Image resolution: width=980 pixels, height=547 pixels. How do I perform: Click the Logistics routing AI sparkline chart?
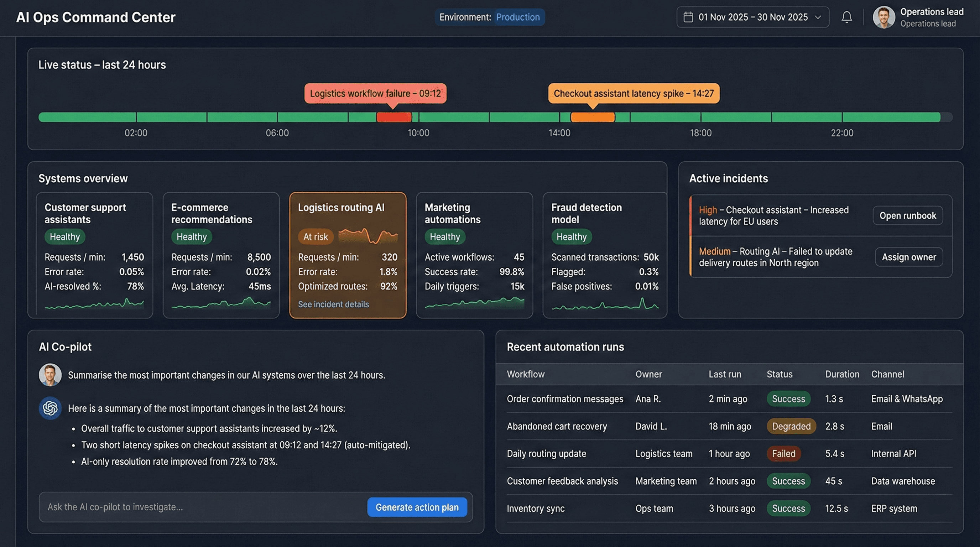pyautogui.click(x=368, y=236)
